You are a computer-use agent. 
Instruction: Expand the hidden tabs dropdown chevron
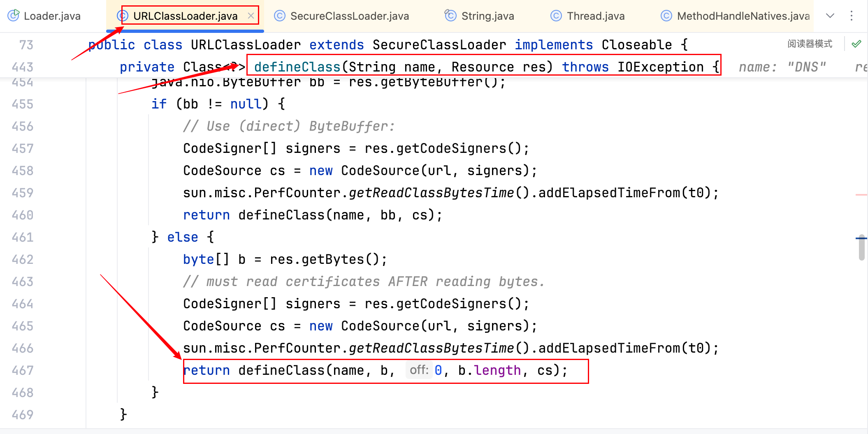pyautogui.click(x=830, y=16)
